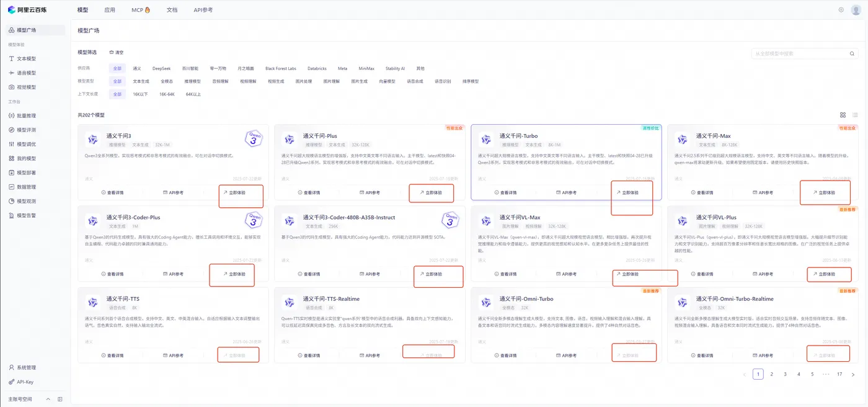Image resolution: width=868 pixels, height=407 pixels.
Task: Select the API参考 top tab
Action: [203, 10]
